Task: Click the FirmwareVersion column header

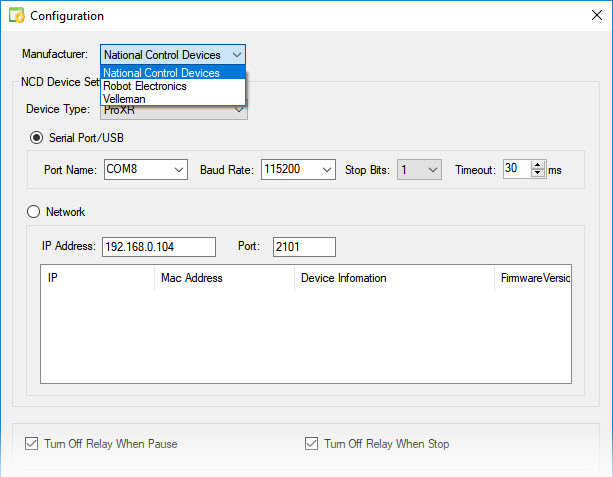Action: [533, 278]
